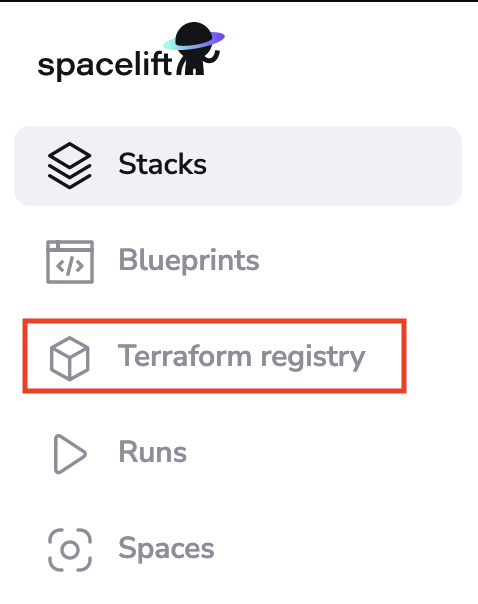Navigate to the Runs page
Viewport: 478px width, 604px height.
click(x=238, y=454)
